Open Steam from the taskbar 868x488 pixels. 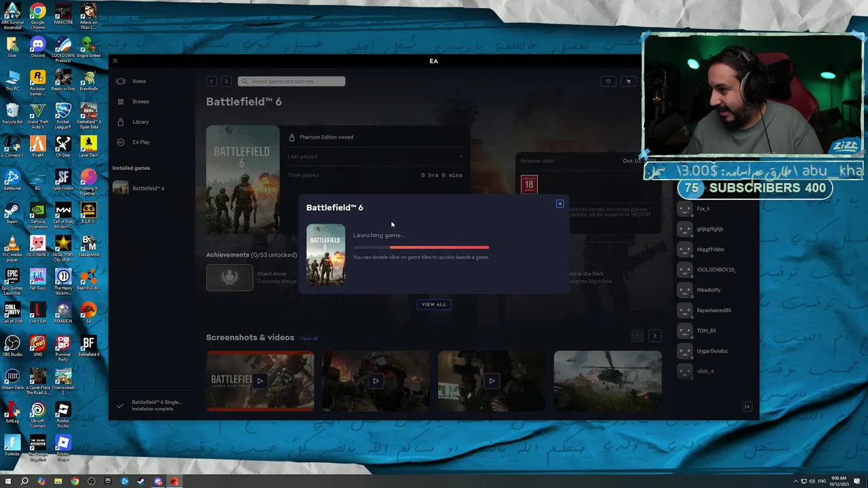(x=141, y=481)
